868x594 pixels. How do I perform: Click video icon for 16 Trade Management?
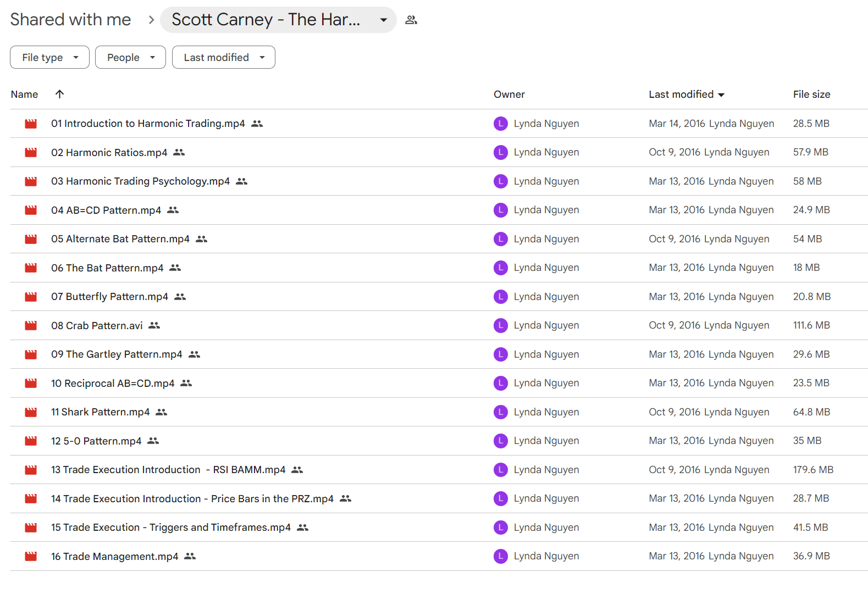pyautogui.click(x=31, y=556)
